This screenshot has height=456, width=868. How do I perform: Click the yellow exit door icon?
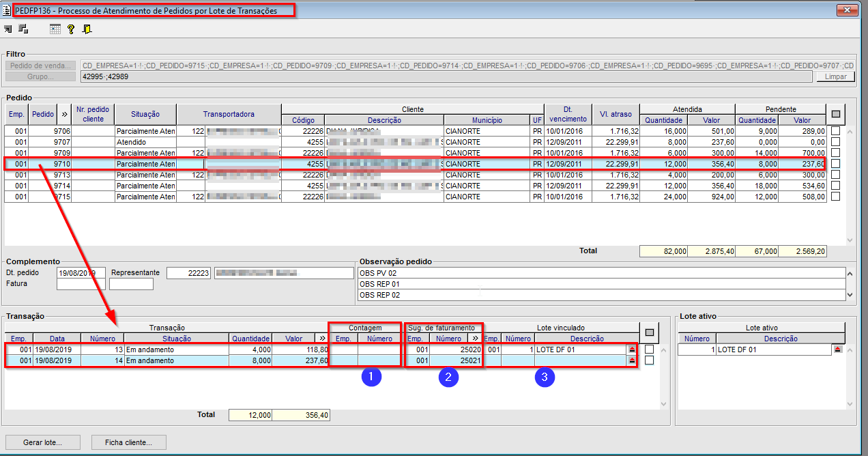[x=87, y=29]
